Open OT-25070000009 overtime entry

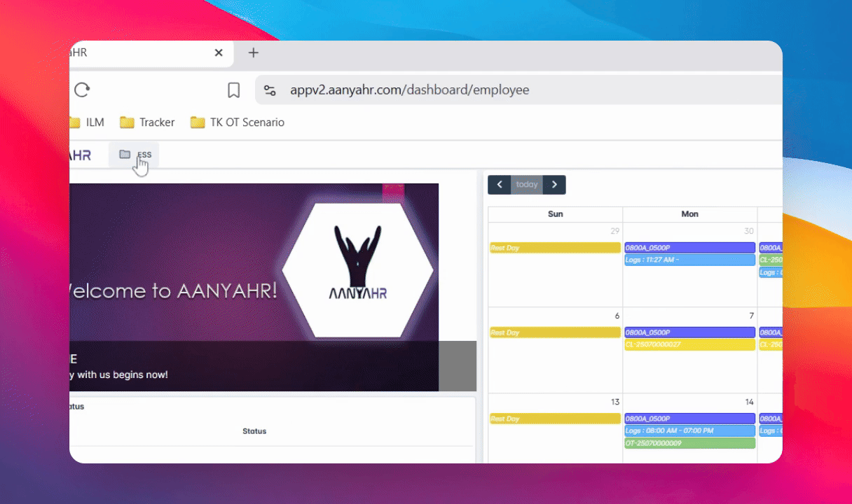[x=689, y=443]
